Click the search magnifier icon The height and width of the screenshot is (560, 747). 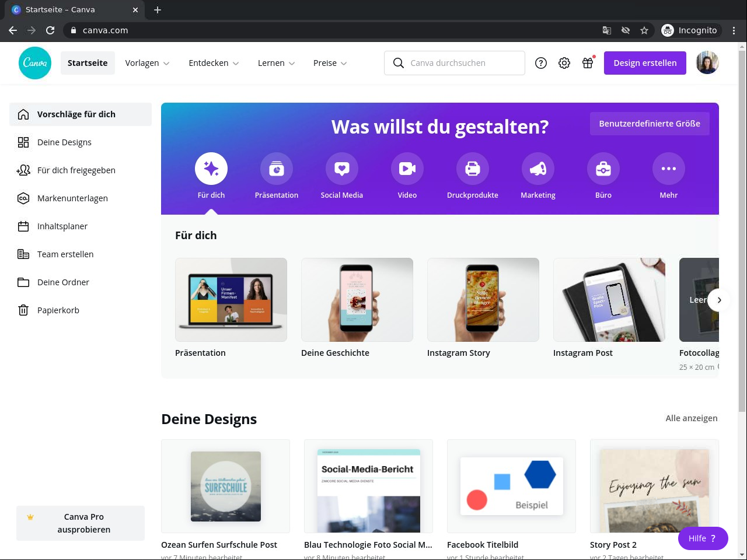pos(399,63)
